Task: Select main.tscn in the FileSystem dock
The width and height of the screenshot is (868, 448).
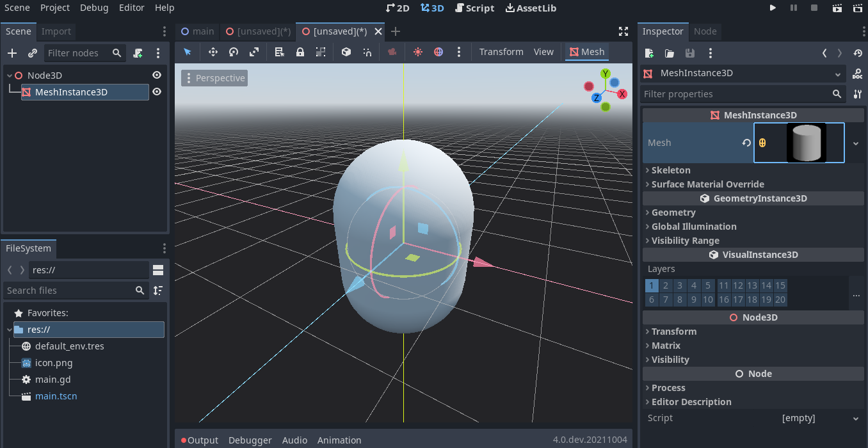Action: [x=56, y=396]
